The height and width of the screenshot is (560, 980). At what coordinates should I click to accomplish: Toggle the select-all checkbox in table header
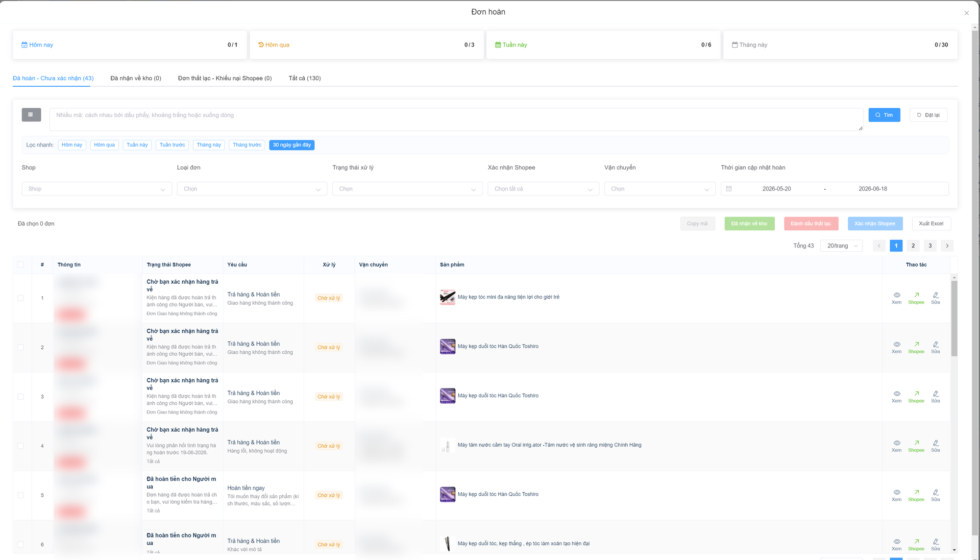coord(21,265)
